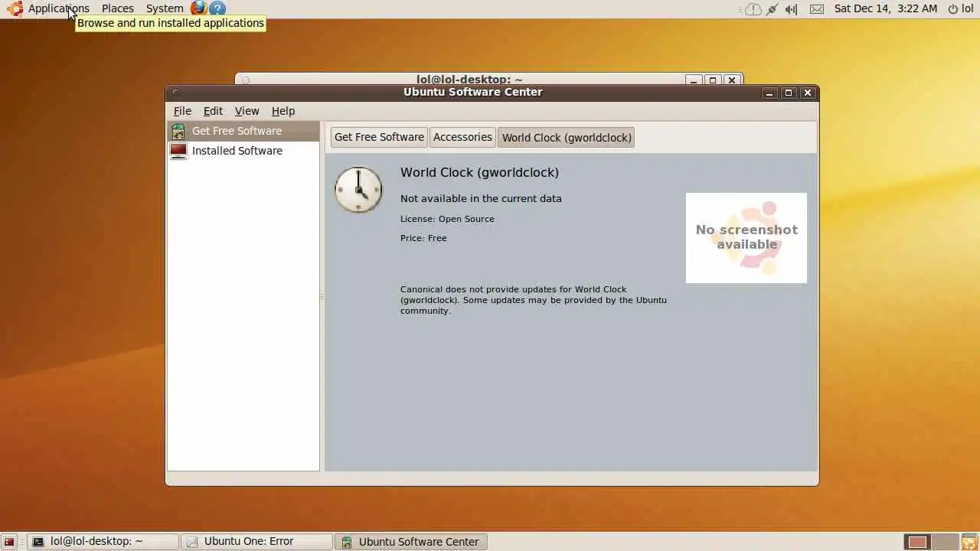Launch Firefox from the top panel
The width and height of the screenshot is (980, 551).
coord(198,8)
